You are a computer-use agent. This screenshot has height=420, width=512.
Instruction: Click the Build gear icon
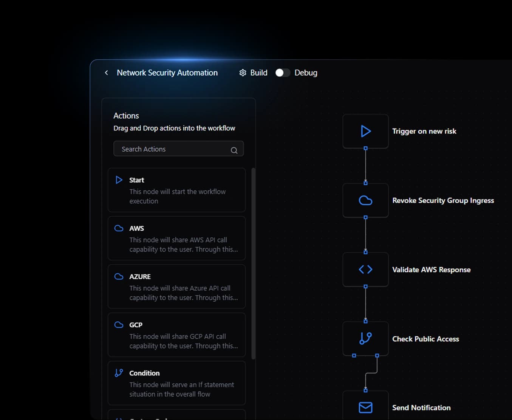[243, 73]
